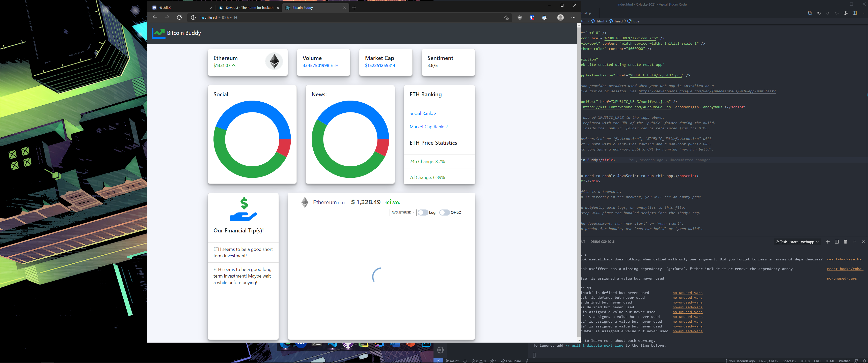Click the Market Cap Rank: 2 link

click(x=428, y=127)
